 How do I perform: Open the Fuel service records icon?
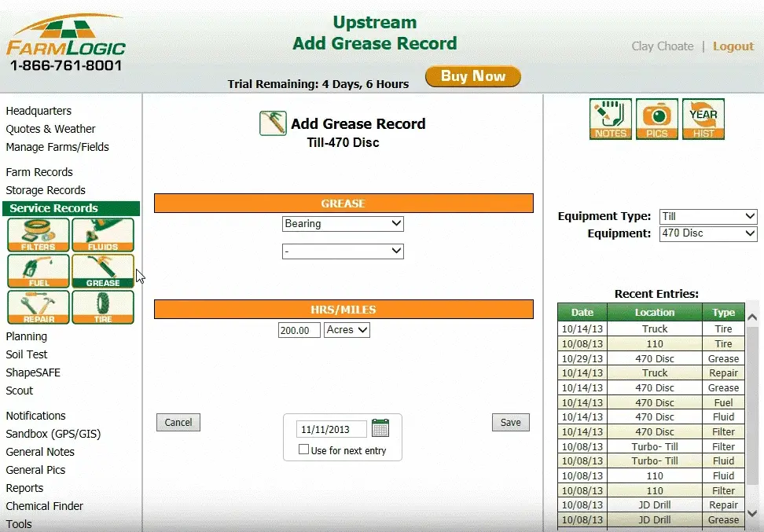tap(38, 271)
